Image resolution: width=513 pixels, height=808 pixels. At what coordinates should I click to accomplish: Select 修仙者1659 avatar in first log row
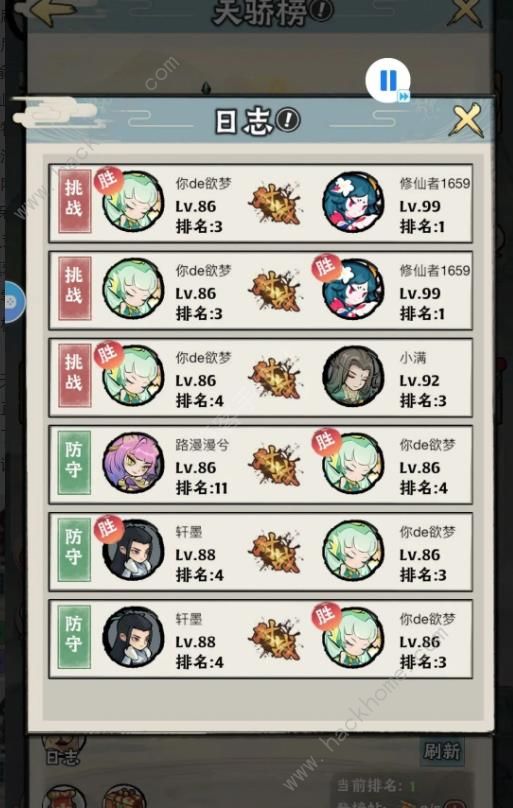[353, 202]
